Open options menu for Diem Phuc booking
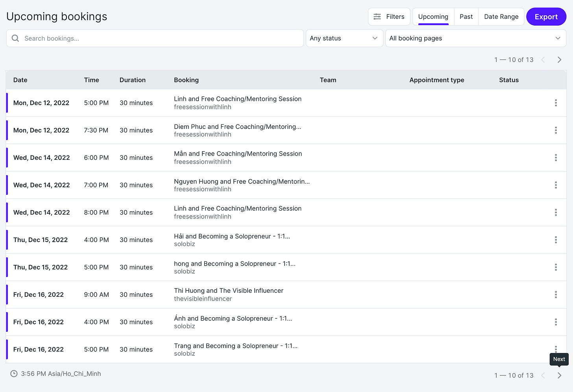Image resolution: width=573 pixels, height=392 pixels. coord(556,130)
